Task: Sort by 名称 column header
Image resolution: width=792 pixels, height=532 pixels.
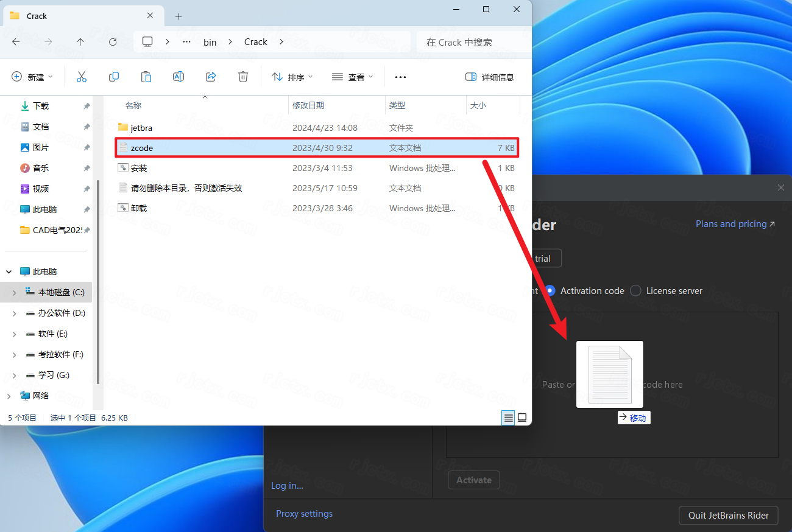Action: click(x=133, y=105)
